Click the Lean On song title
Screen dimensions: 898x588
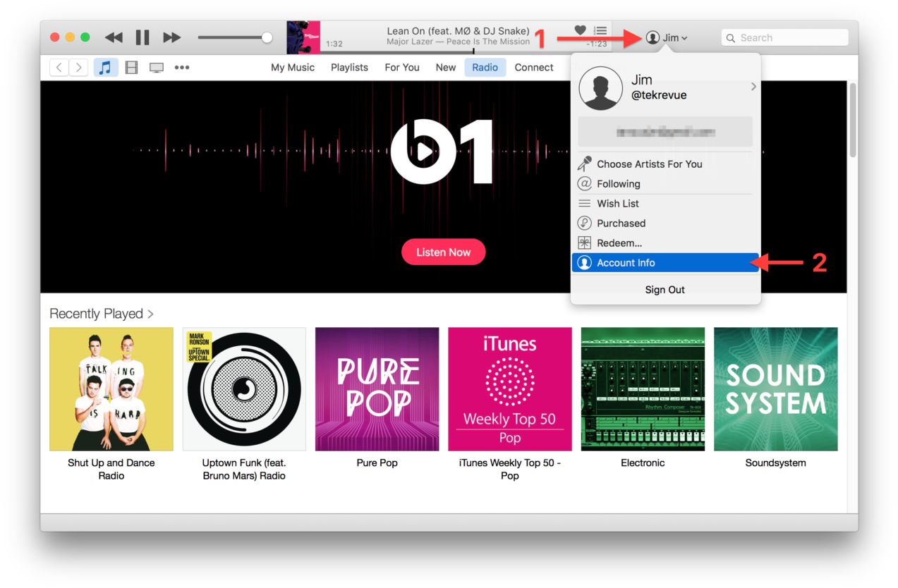point(458,31)
